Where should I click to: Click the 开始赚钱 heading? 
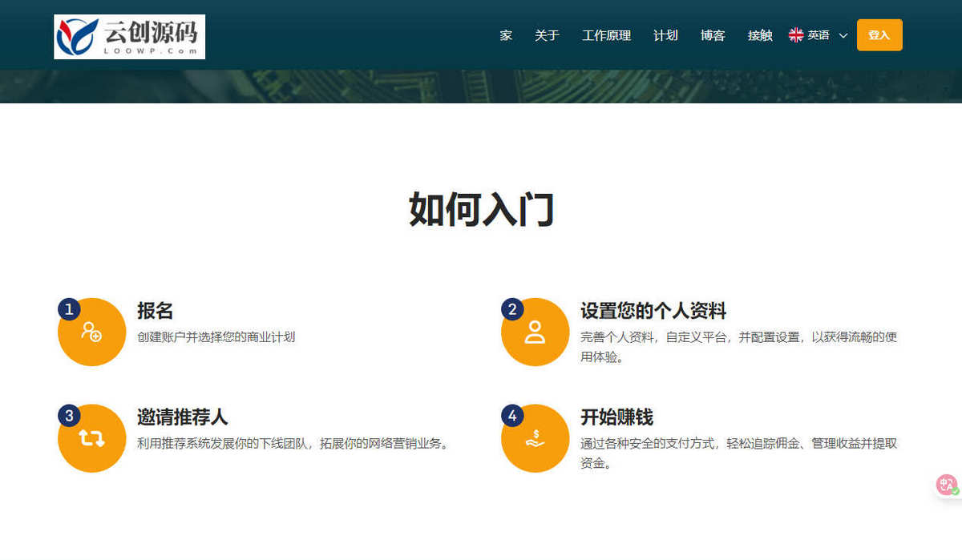pyautogui.click(x=616, y=417)
